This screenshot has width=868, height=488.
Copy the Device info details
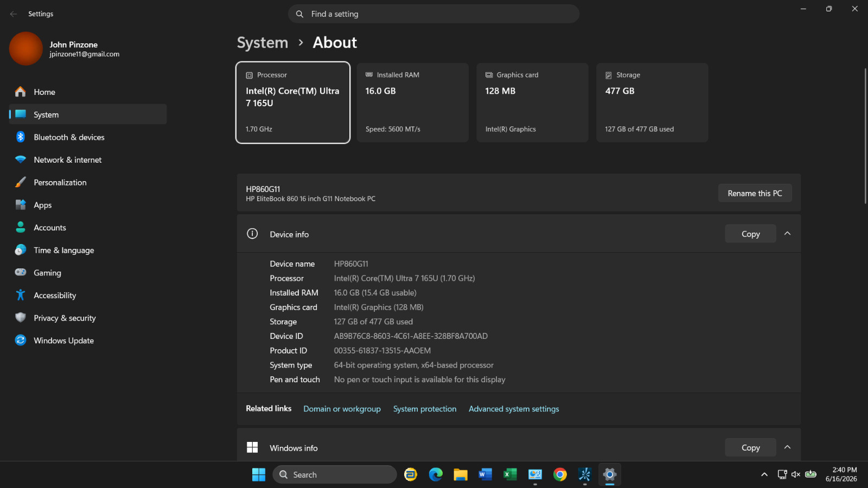pos(751,234)
